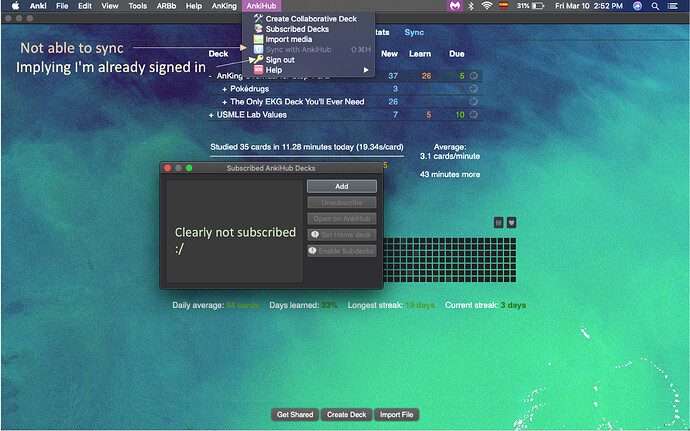The height and width of the screenshot is (431, 690).
Task: Click the Enable Subdecks button
Action: [342, 251]
